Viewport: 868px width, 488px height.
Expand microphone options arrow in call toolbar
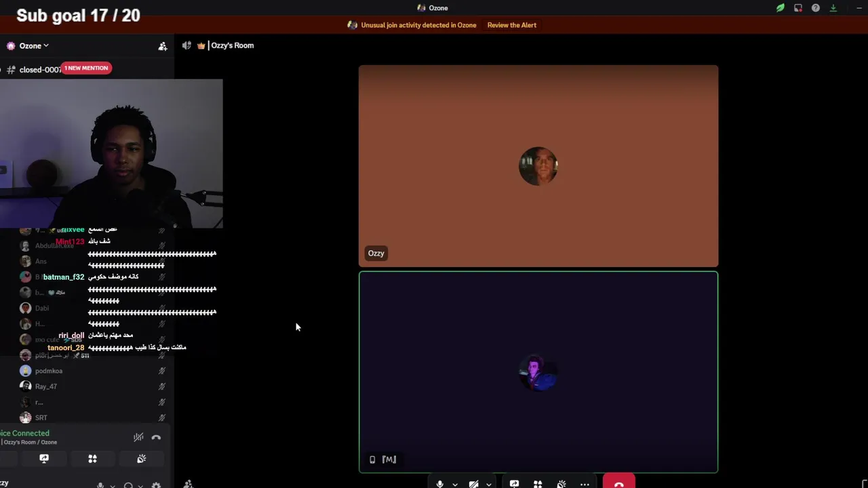point(455,485)
